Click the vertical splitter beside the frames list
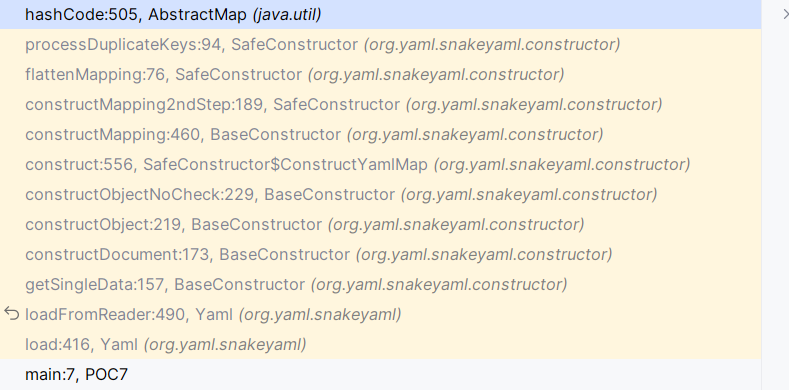Viewport: 789px width, 390px height. [762, 195]
